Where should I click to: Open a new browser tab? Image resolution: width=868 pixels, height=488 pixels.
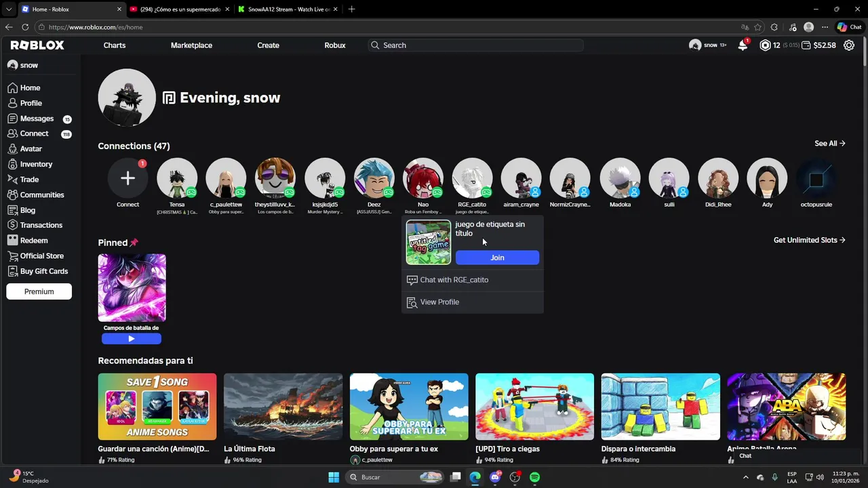click(351, 9)
